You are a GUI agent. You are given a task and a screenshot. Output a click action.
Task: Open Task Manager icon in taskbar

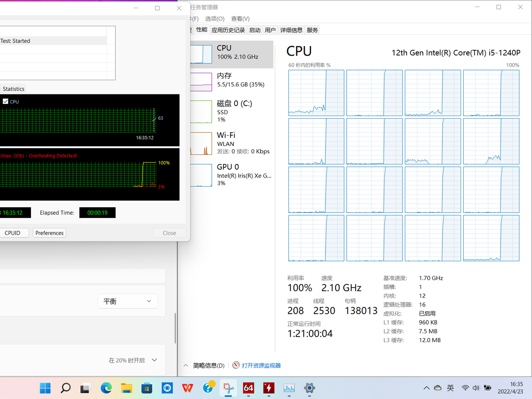click(289, 388)
